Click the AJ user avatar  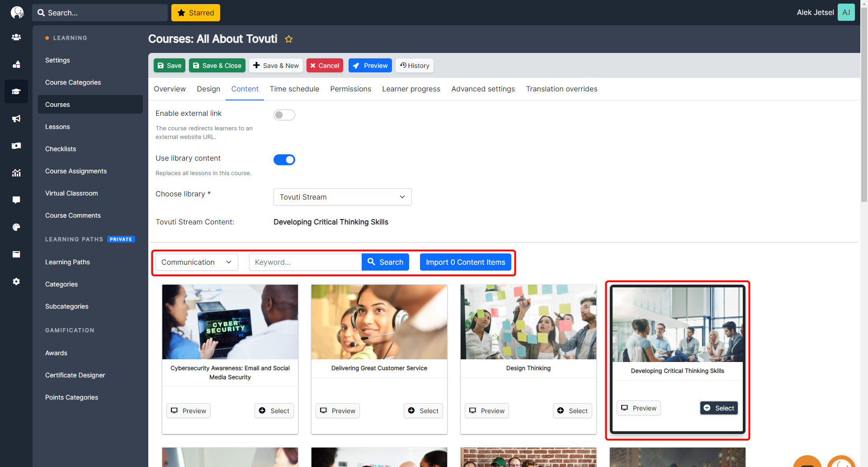point(846,12)
